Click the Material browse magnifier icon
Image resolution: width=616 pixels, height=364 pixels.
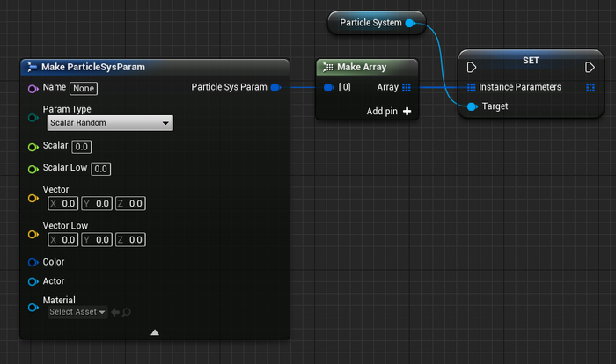pos(127,312)
